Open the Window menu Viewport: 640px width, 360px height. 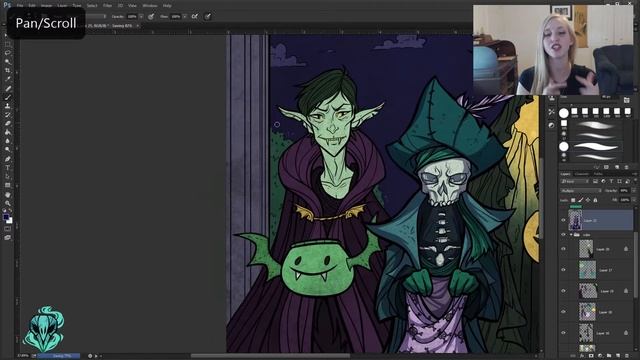tap(150, 6)
